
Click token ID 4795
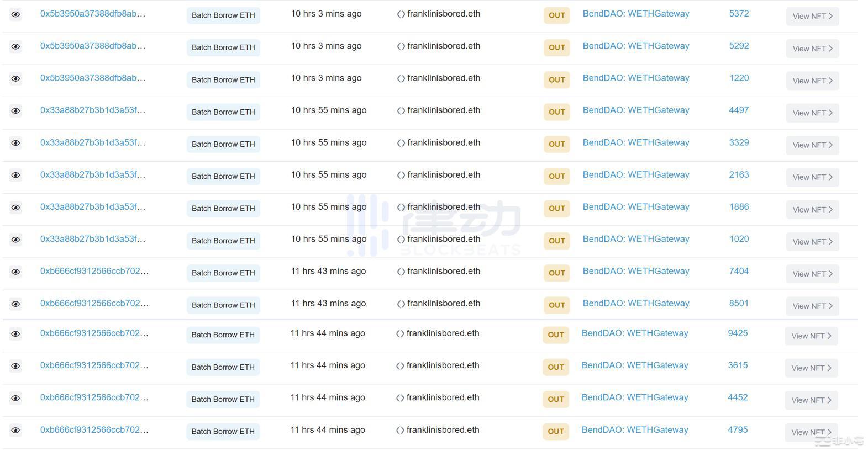738,429
